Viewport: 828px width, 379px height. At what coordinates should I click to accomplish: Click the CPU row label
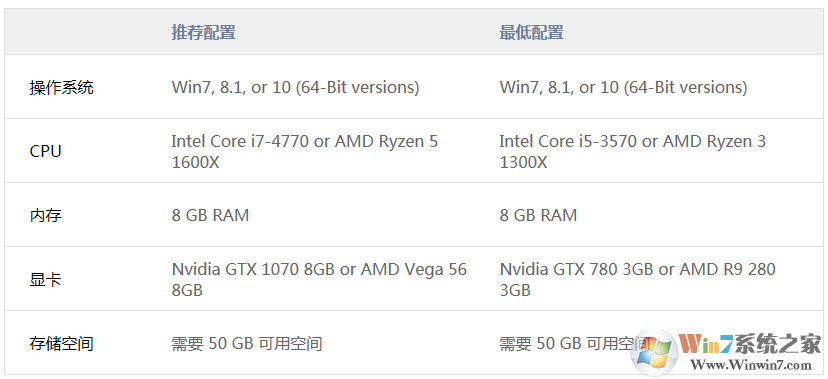[45, 151]
